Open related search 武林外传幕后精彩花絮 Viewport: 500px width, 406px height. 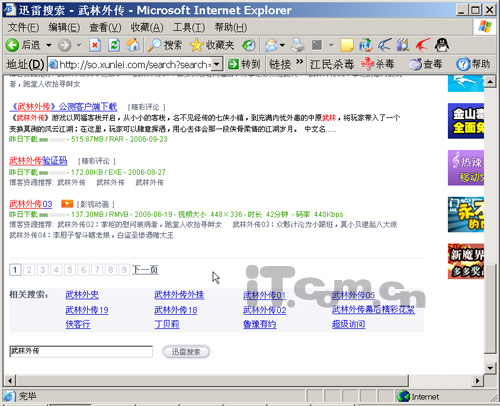[373, 310]
